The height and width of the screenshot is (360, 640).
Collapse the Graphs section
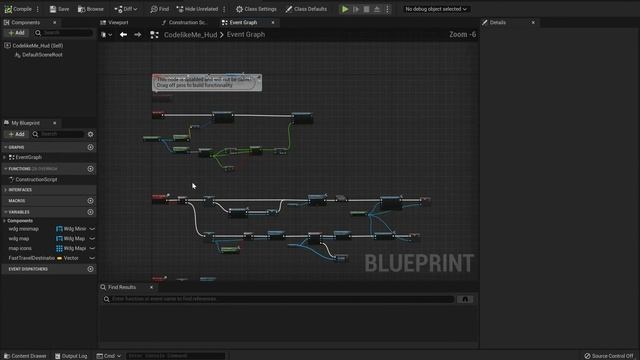[x=6, y=147]
